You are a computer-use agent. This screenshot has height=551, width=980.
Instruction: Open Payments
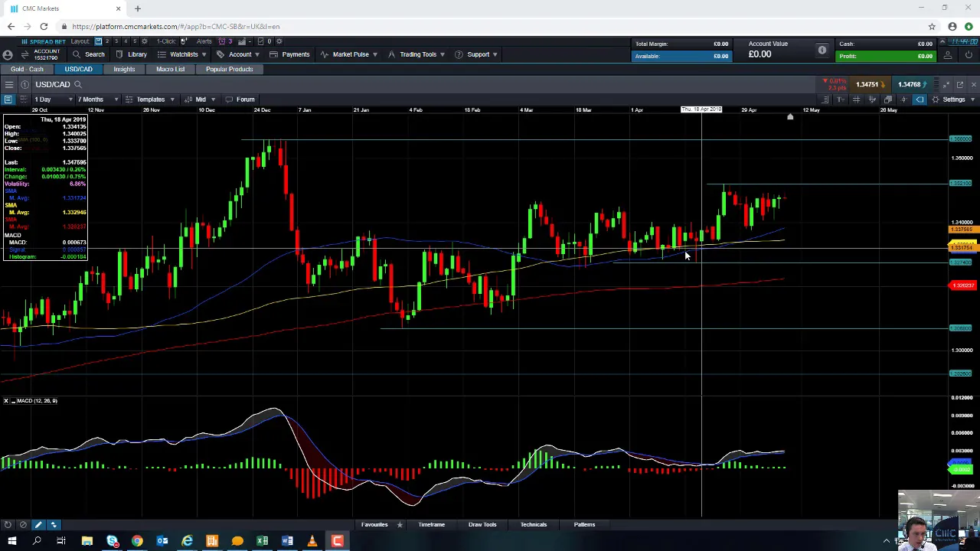pyautogui.click(x=289, y=54)
